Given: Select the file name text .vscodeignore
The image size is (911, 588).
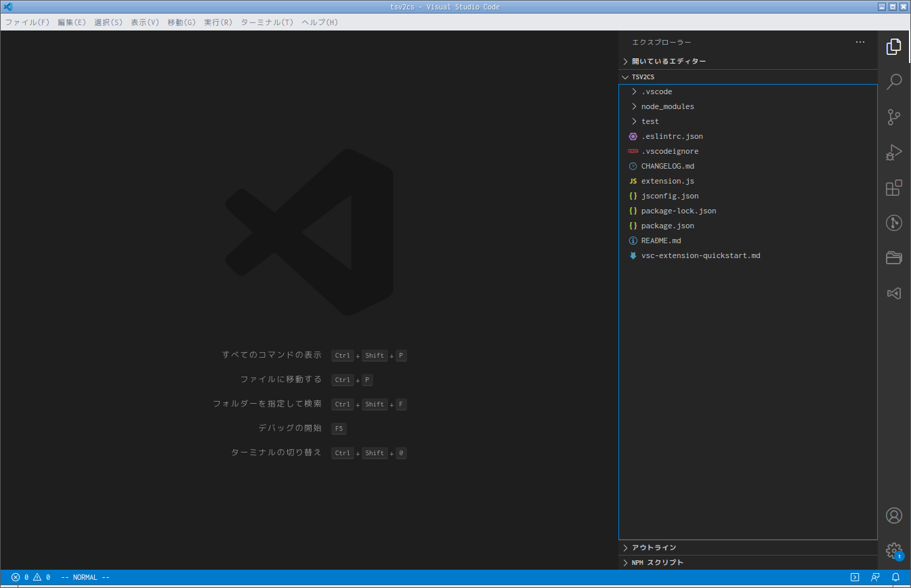Looking at the screenshot, I should coord(670,151).
